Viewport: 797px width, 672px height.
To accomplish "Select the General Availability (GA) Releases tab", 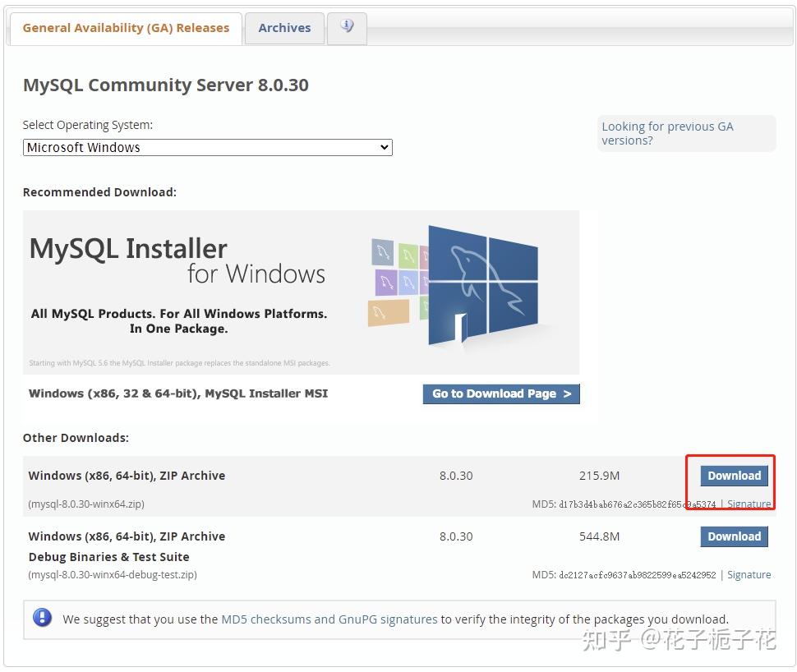I will coord(124,27).
